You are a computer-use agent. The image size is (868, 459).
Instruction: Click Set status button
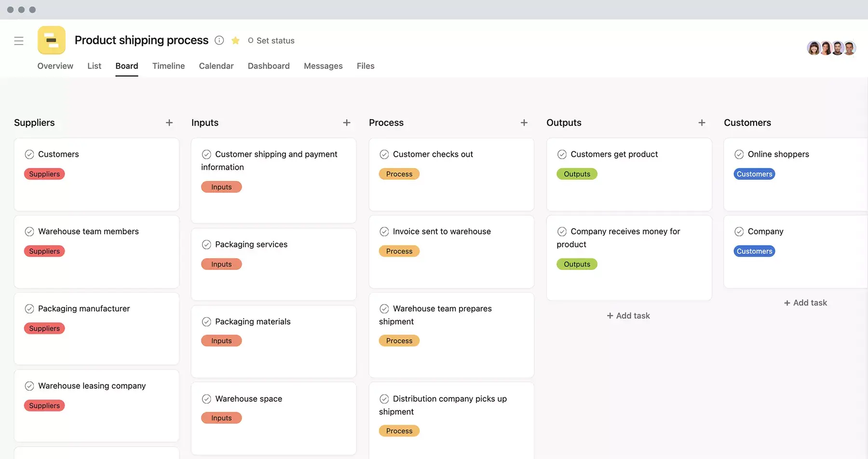click(271, 40)
